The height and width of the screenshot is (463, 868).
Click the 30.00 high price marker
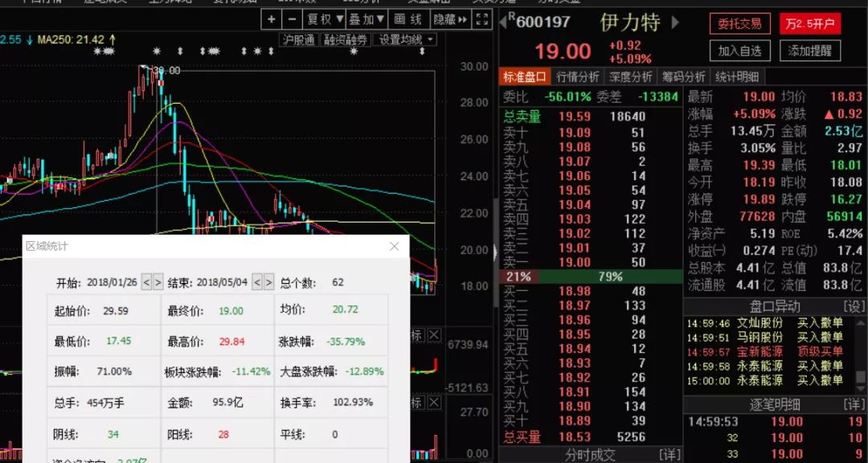pos(166,71)
